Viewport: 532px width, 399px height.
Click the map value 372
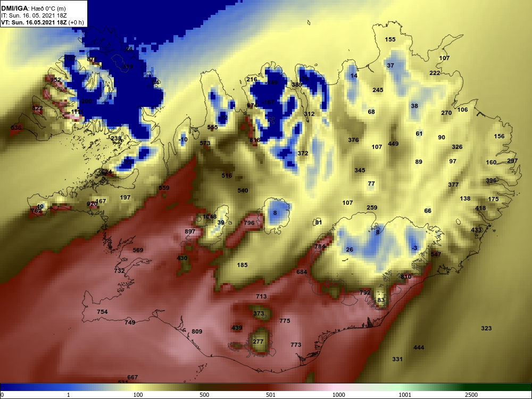pos(303,153)
